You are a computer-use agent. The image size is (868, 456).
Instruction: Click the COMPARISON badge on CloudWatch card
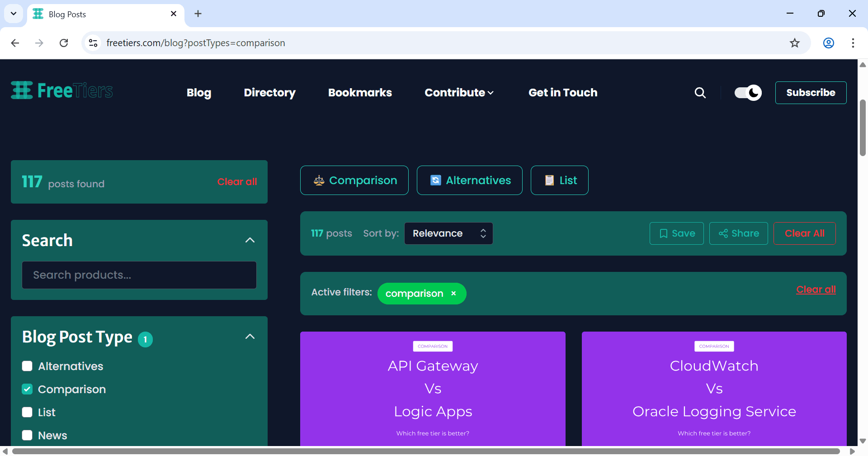pos(714,346)
